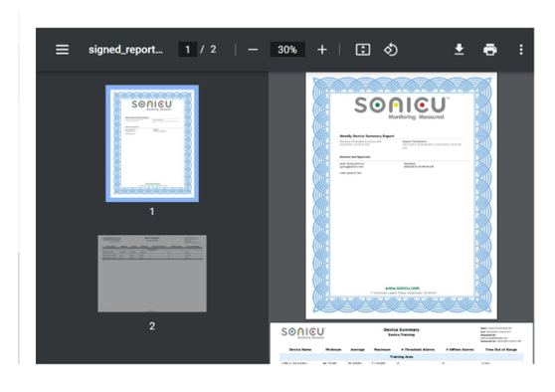555x392 pixels.
Task: Download the signed report PDF
Action: (460, 50)
